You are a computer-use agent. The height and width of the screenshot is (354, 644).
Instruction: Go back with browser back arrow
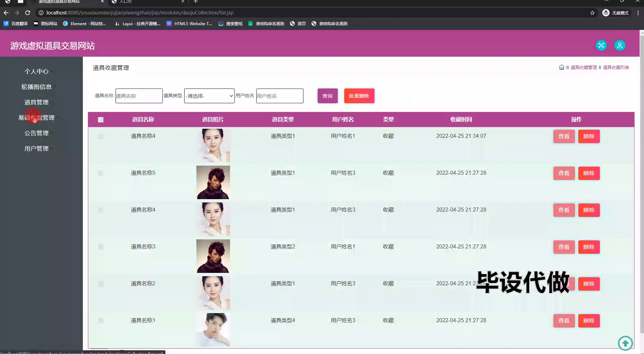pos(6,13)
